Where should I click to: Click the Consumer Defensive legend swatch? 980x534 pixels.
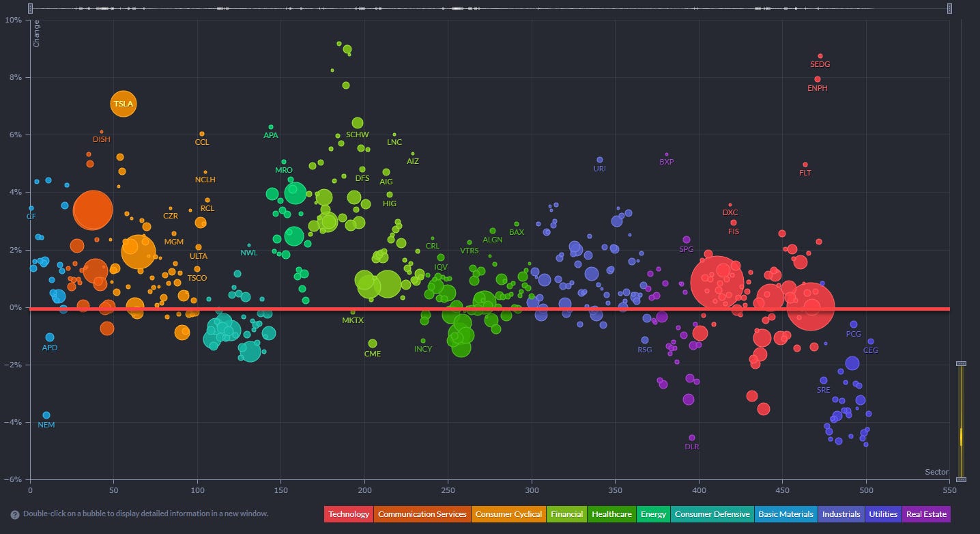pyautogui.click(x=712, y=514)
